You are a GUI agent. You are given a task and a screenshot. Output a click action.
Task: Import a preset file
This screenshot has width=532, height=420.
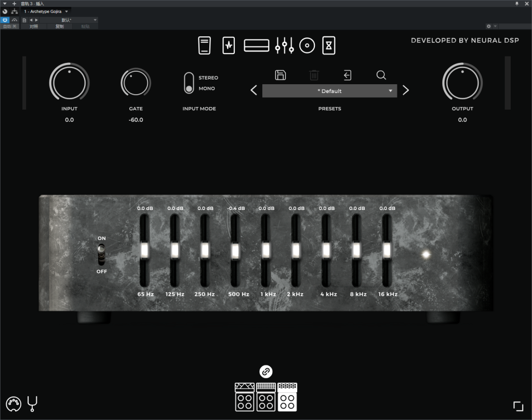348,75
